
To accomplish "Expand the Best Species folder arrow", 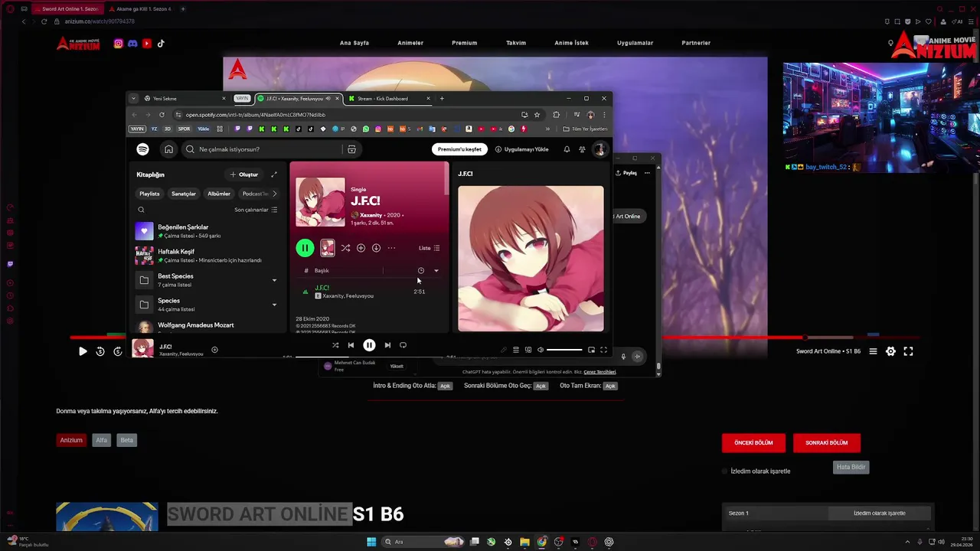I will 274,280.
